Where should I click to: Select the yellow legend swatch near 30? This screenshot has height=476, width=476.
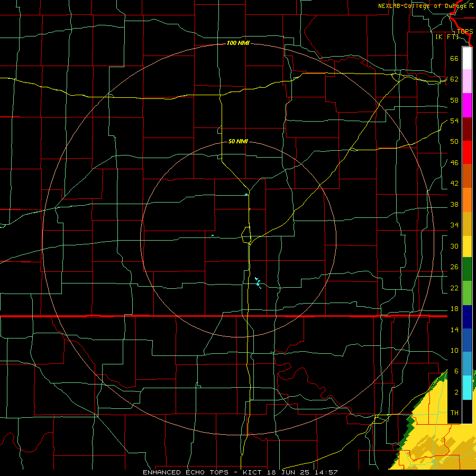(x=467, y=246)
